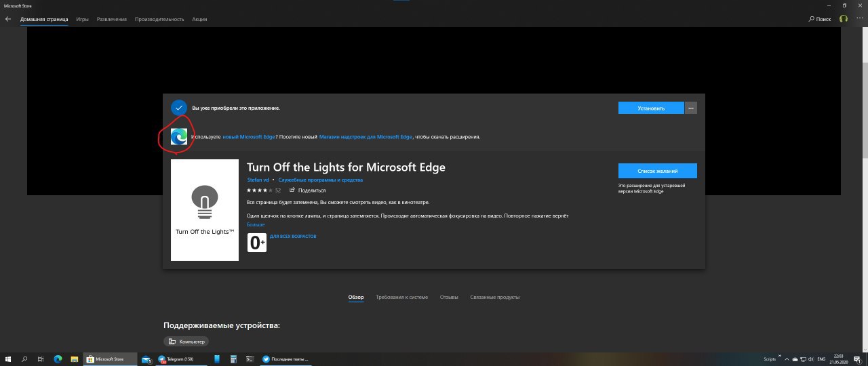868x366 pixels.
Task: Open OneDrive cloud tray icon
Action: point(795,359)
